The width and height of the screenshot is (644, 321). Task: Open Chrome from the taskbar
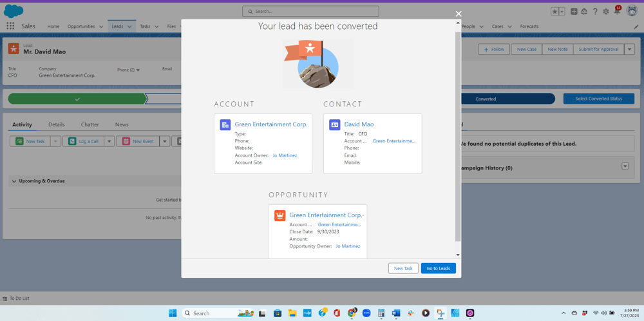coord(352,313)
